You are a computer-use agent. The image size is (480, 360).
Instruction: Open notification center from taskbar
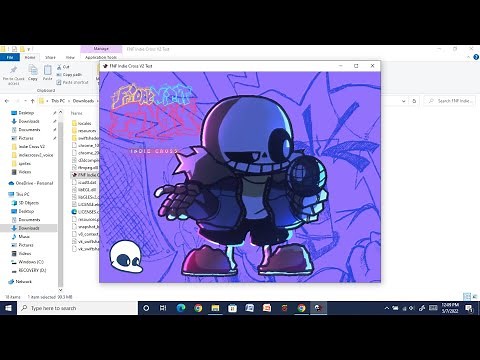click(469, 308)
